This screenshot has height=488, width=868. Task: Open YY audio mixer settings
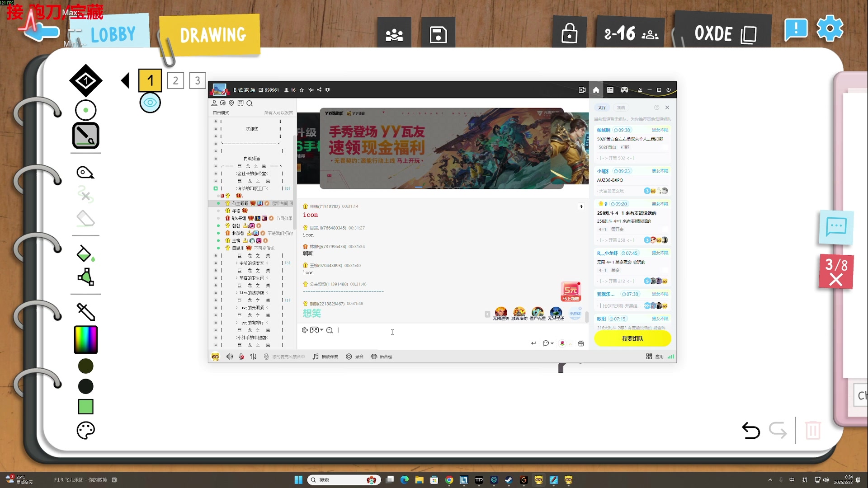pyautogui.click(x=253, y=357)
